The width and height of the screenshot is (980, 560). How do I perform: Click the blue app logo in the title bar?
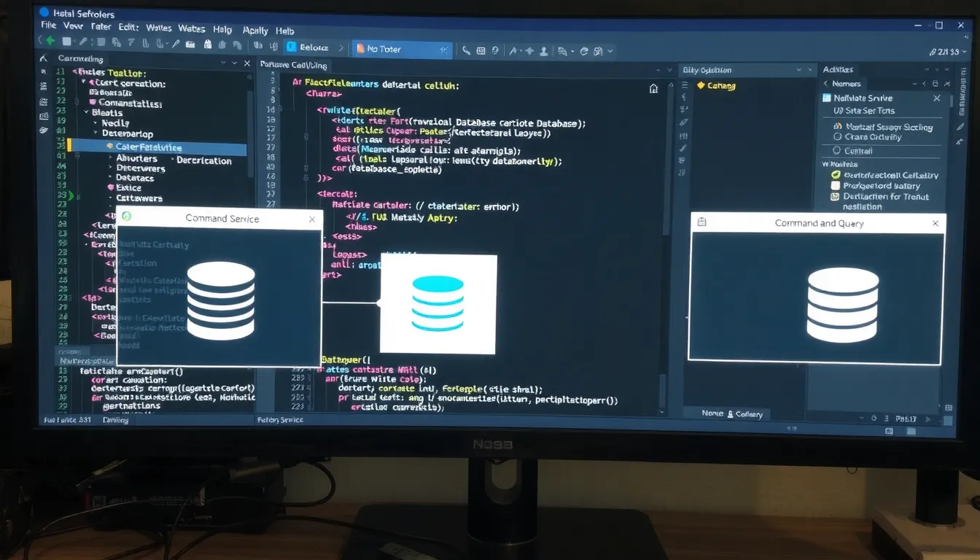pyautogui.click(x=44, y=12)
